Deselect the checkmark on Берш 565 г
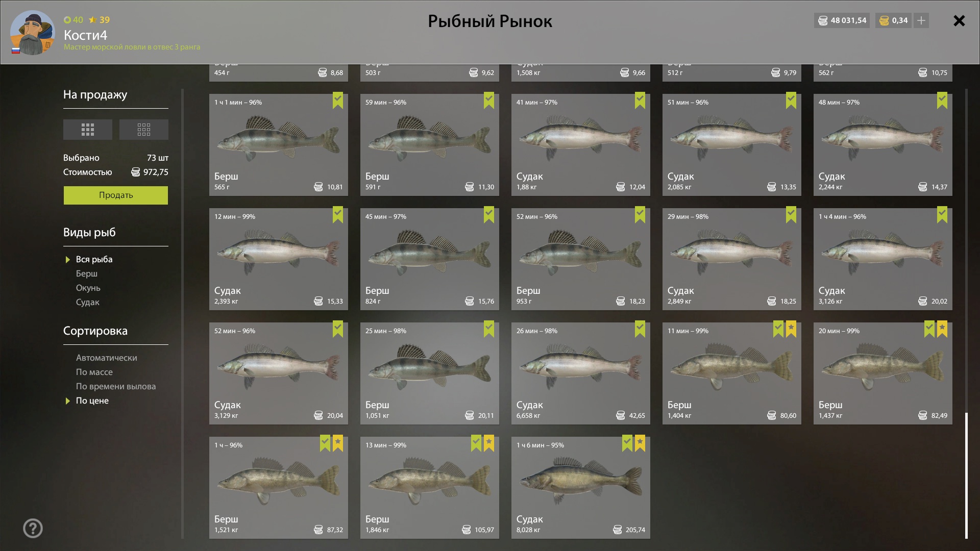980x551 pixels. point(338,100)
